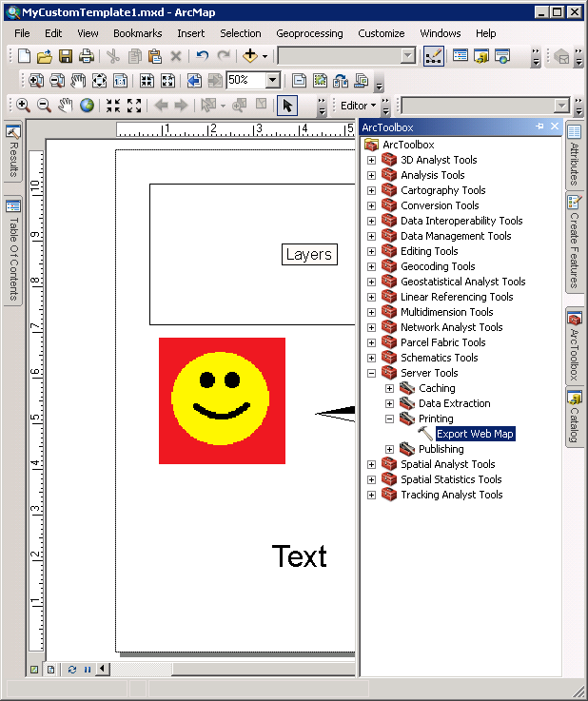Open the Customize menu
This screenshot has width=588, height=701.
[x=382, y=33]
